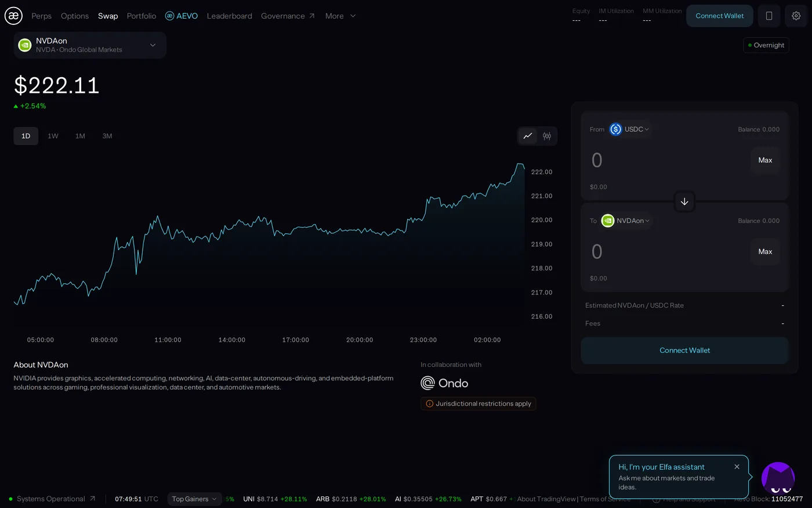Click the 222.00 price axis label
The height and width of the screenshot is (508, 812).
(x=542, y=172)
